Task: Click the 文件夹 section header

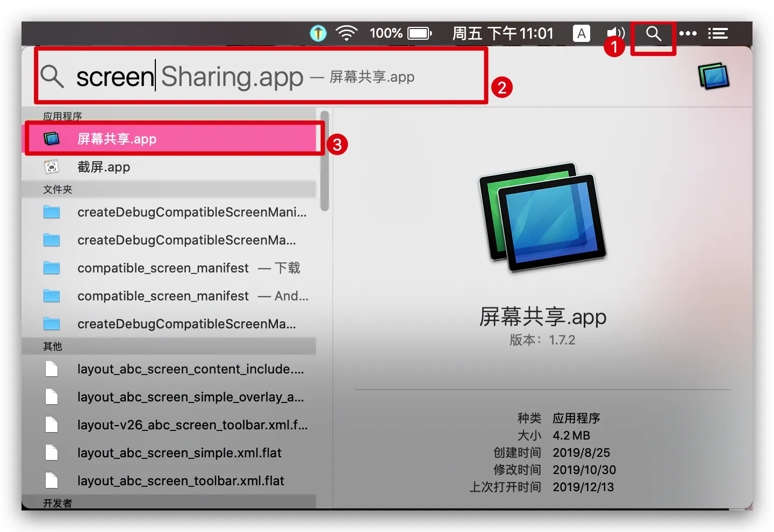Action: coord(169,189)
